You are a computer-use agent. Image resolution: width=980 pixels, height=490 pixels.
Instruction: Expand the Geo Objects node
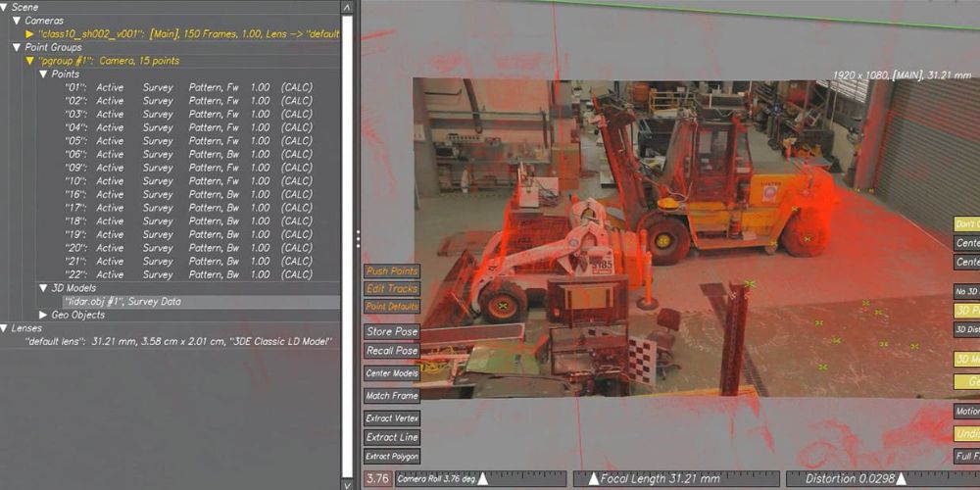[43, 315]
